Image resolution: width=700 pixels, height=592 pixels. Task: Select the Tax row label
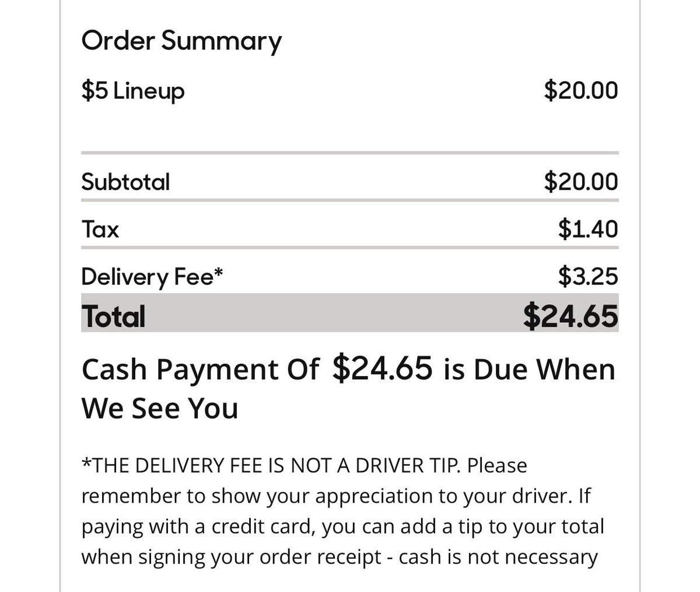click(x=100, y=229)
